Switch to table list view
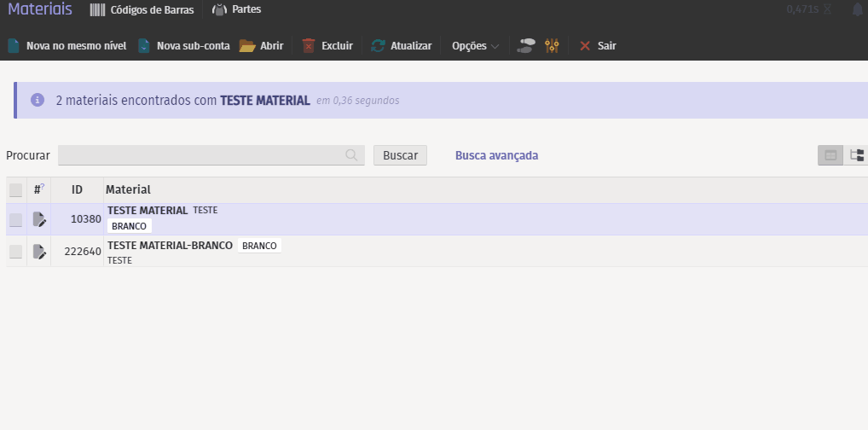Screen dimensions: 868x430 click(830, 155)
